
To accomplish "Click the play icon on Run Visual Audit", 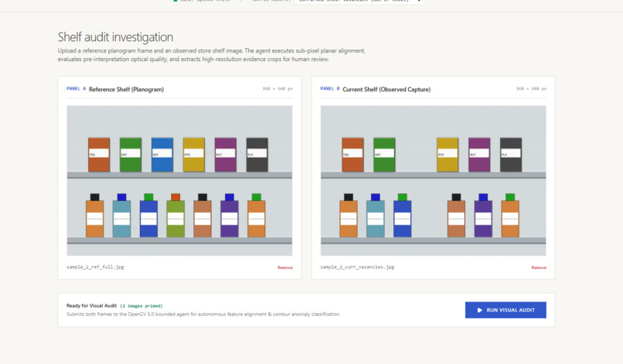I will (479, 310).
